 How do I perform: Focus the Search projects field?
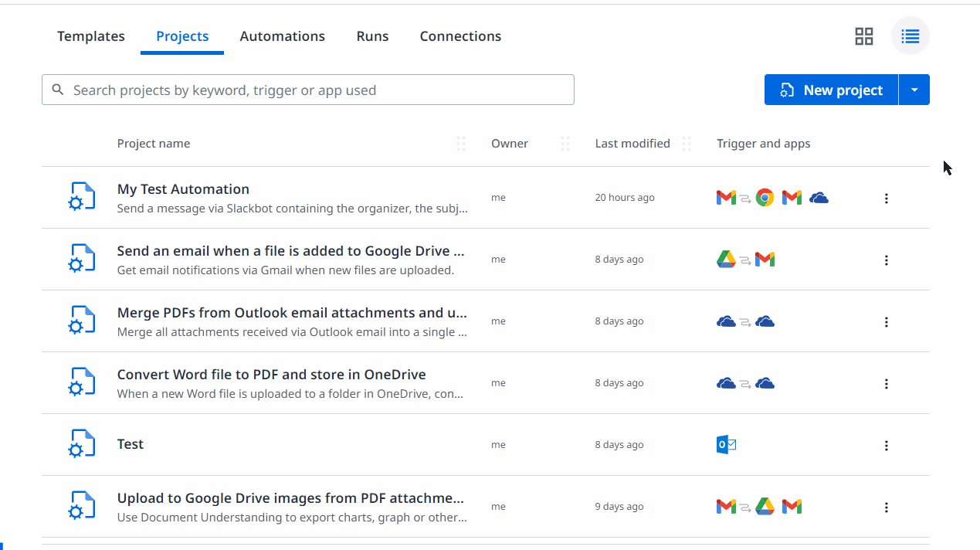pyautogui.click(x=308, y=90)
